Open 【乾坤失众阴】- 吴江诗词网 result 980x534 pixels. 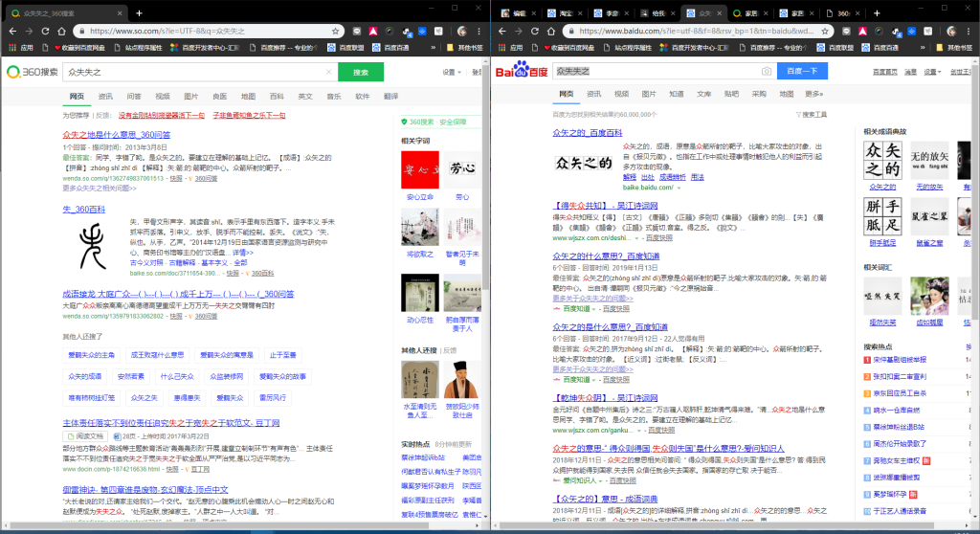[605, 398]
